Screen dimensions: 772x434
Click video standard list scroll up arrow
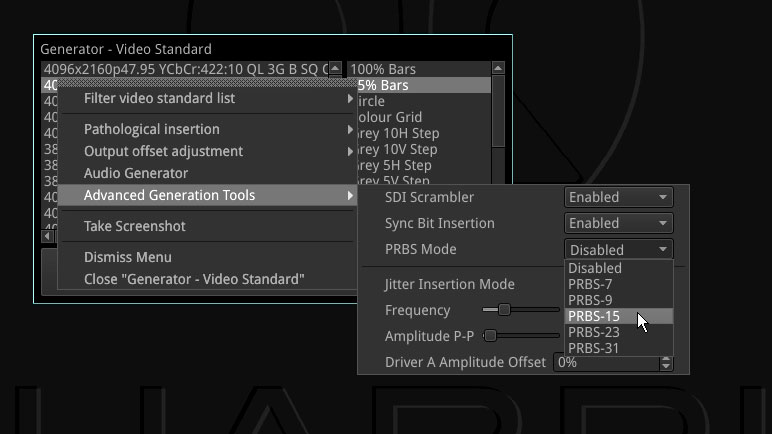[335, 68]
